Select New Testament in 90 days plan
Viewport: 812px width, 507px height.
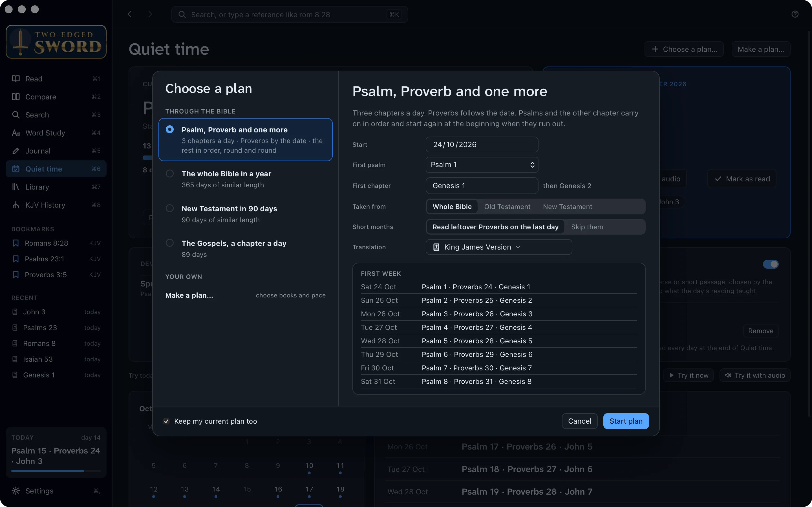tap(245, 214)
